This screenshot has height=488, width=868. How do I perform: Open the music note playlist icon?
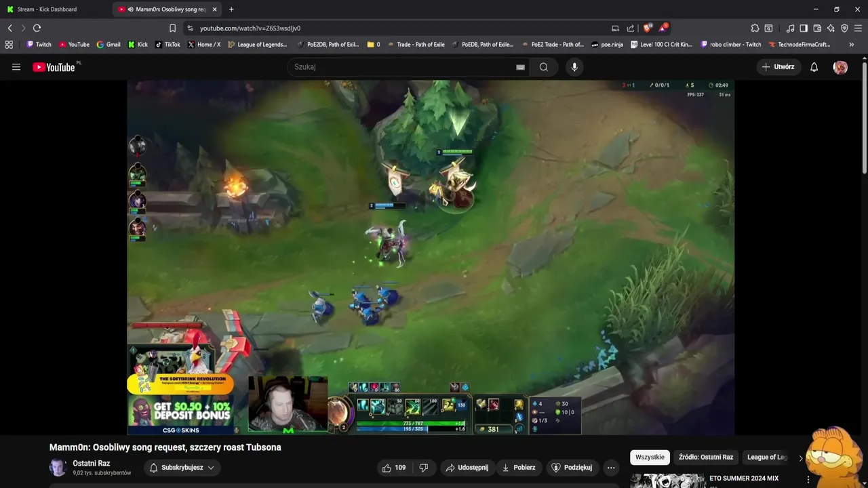(790, 28)
